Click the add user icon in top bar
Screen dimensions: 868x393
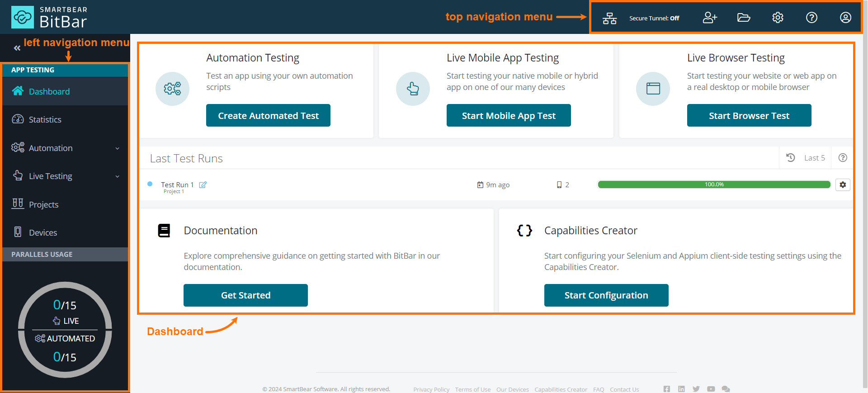coord(710,18)
